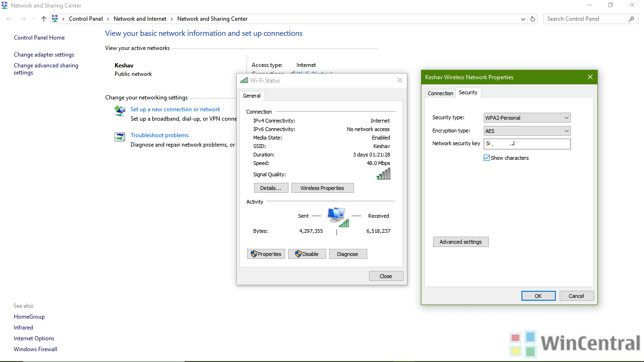This screenshot has width=644, height=362.
Task: Click Properties button with shield icon
Action: coord(266,254)
